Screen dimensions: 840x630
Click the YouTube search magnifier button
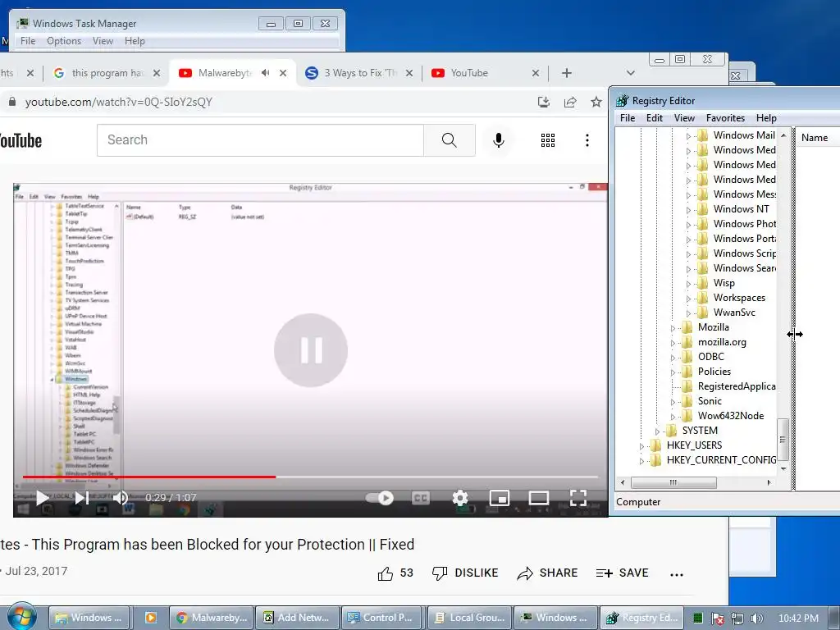pyautogui.click(x=449, y=140)
